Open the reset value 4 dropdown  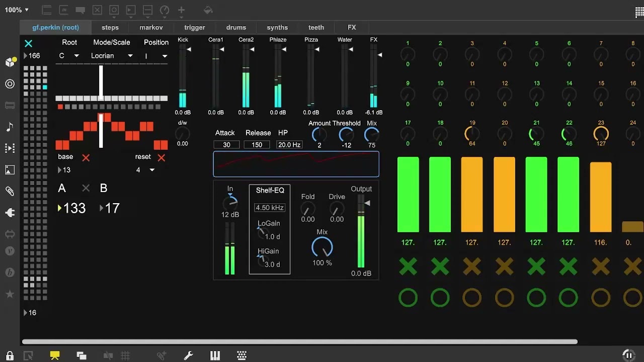click(145, 170)
